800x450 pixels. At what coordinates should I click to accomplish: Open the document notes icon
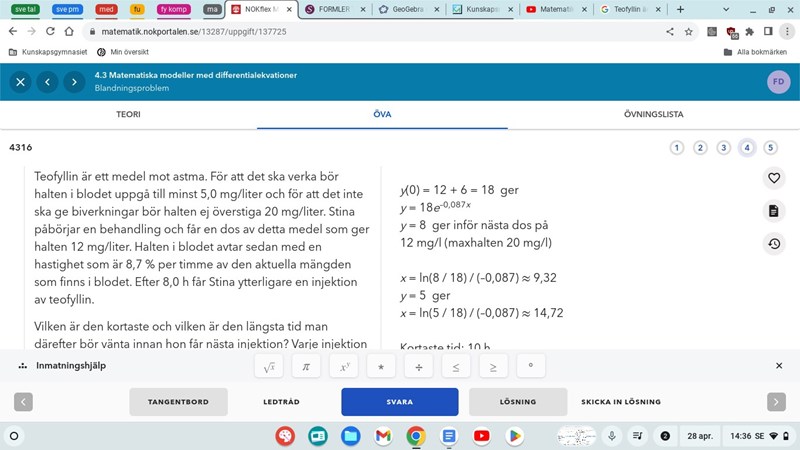[773, 211]
